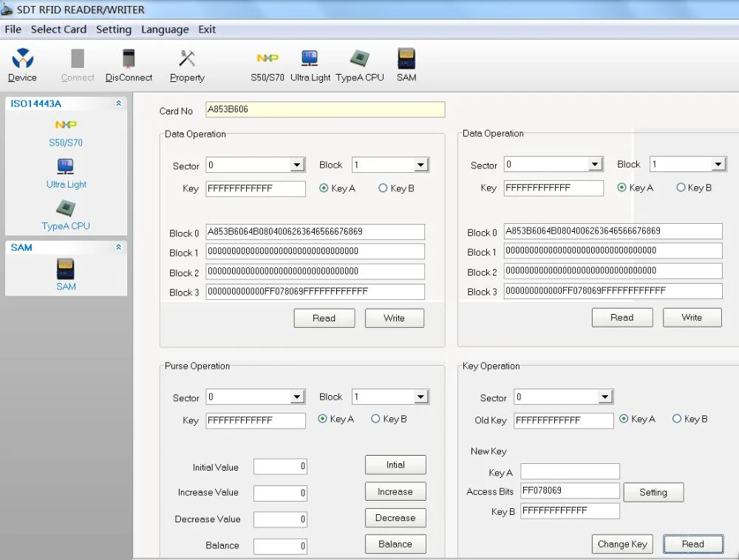Click the S50/S70 NXP card icon
This screenshot has height=560, width=739.
267,63
